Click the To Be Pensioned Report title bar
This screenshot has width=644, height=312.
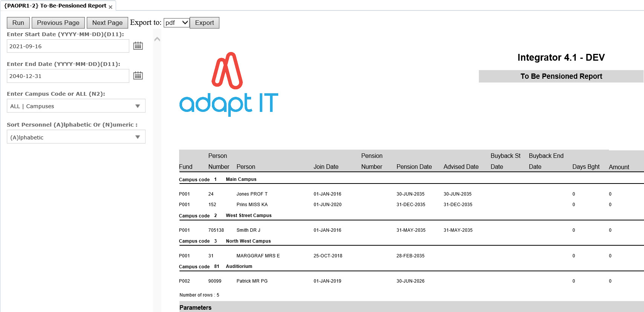561,76
